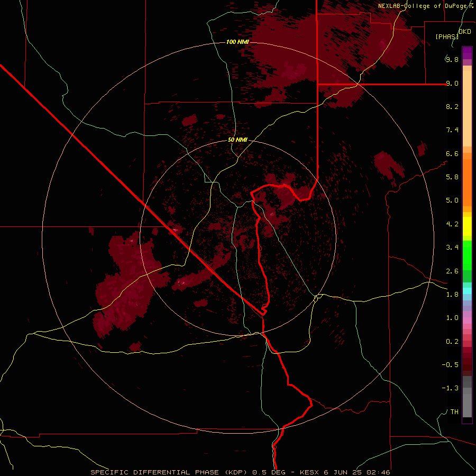The image size is (476, 476).
Task: Select the 6.6 scale label
Action: pos(452,153)
